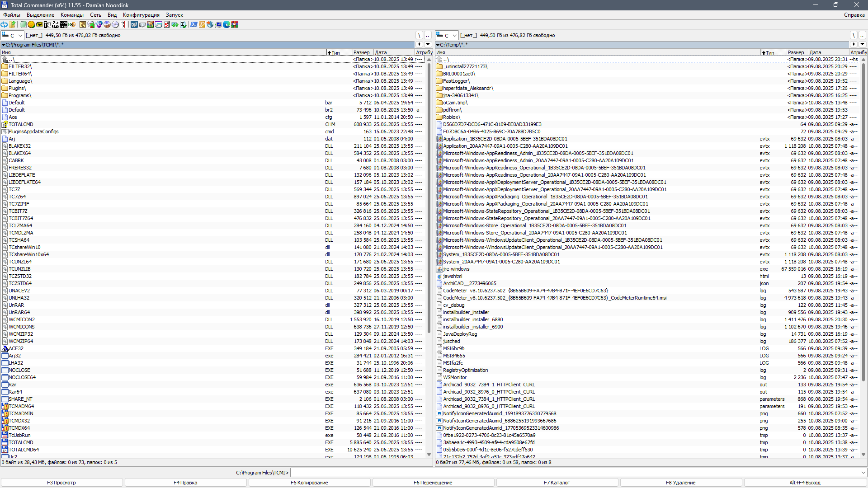Click the yellow sun-gear toolbar icon
The height and width of the screenshot is (488, 868).
tap(31, 24)
